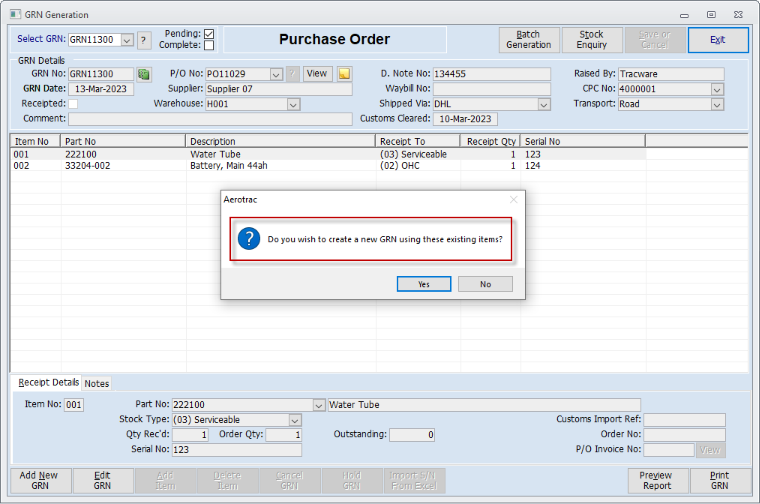Click the Customs Import Ref field

pos(684,420)
